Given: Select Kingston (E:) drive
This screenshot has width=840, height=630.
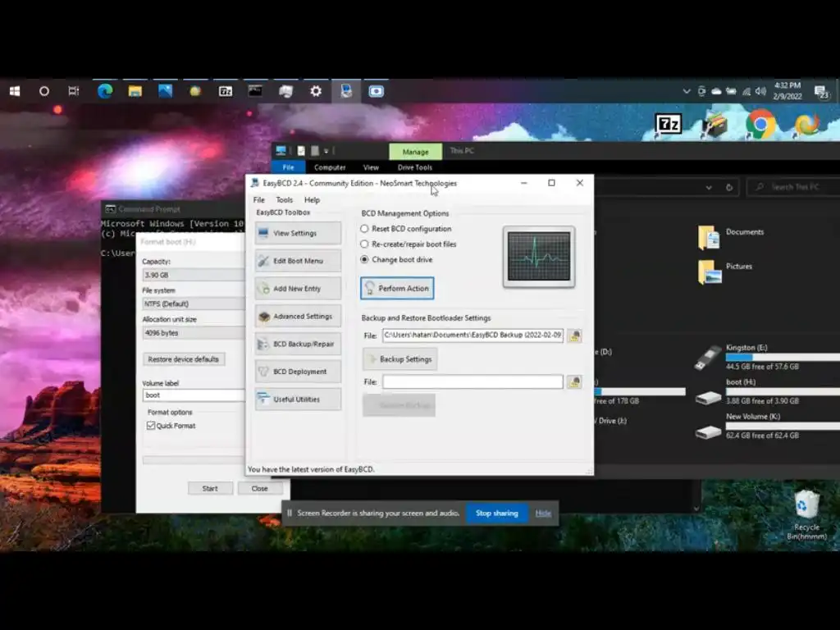Looking at the screenshot, I should point(766,358).
